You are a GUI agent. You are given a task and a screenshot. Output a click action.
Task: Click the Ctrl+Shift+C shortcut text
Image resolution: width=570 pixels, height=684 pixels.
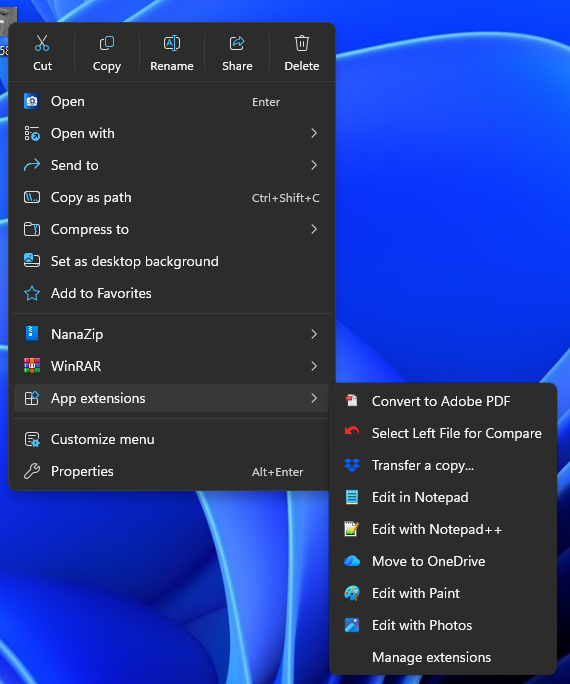pos(286,198)
